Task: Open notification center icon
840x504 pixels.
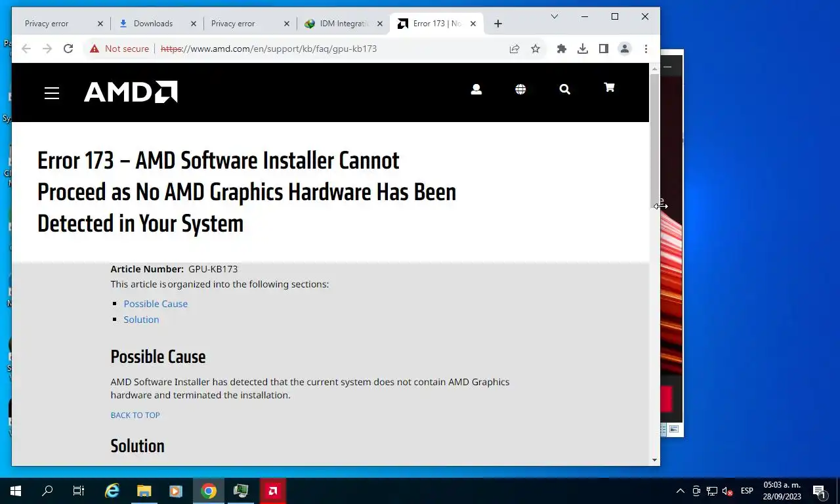Action: (820, 491)
